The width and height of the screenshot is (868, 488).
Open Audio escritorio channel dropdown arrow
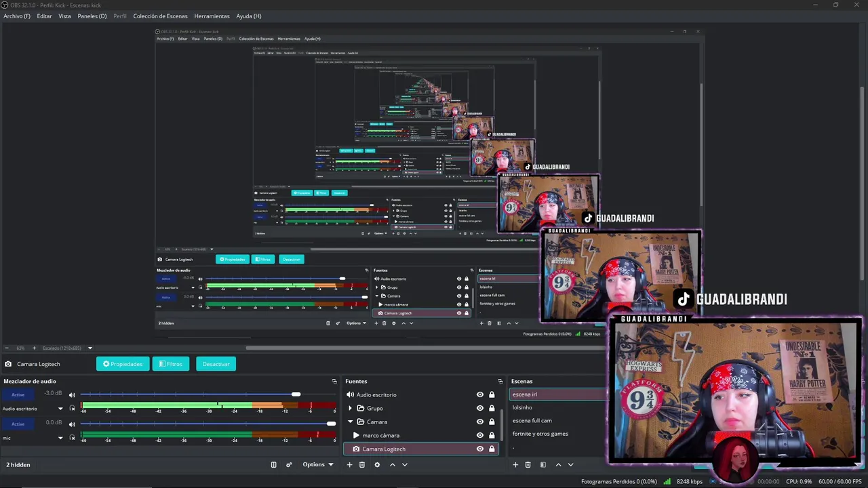pos(60,409)
